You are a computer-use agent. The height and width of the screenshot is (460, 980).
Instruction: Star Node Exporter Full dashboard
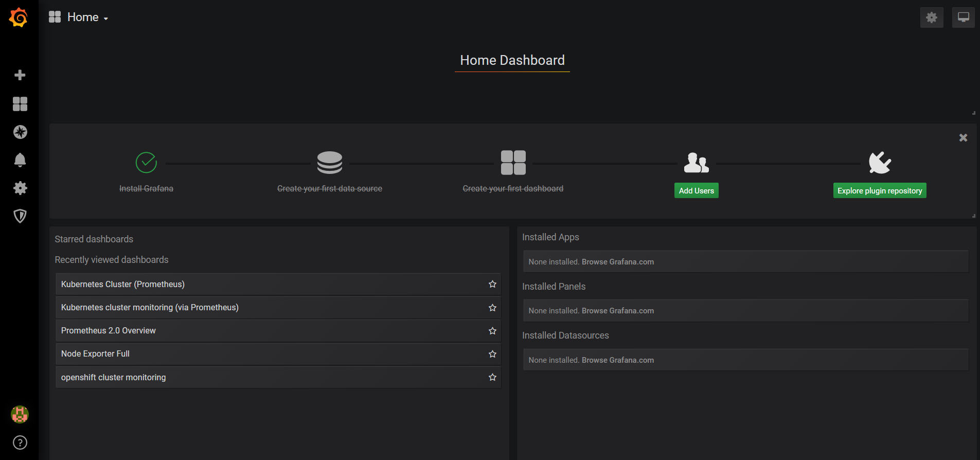(x=492, y=354)
